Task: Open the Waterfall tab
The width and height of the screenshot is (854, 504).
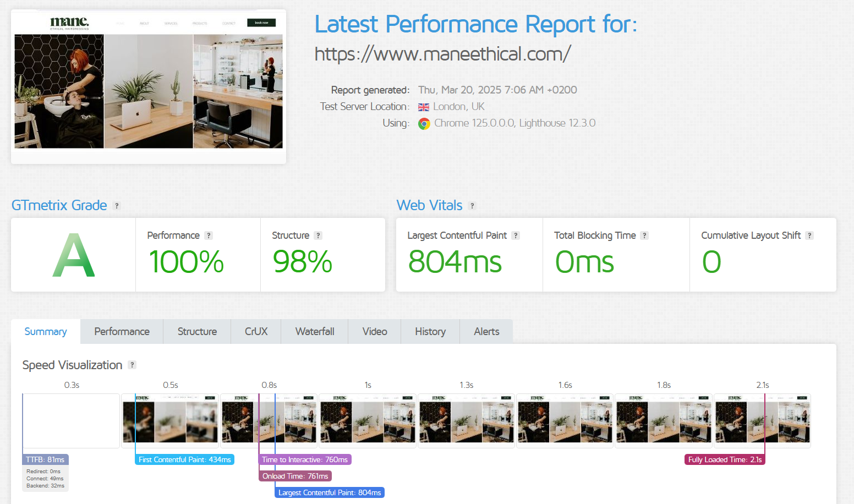Action: coord(315,332)
